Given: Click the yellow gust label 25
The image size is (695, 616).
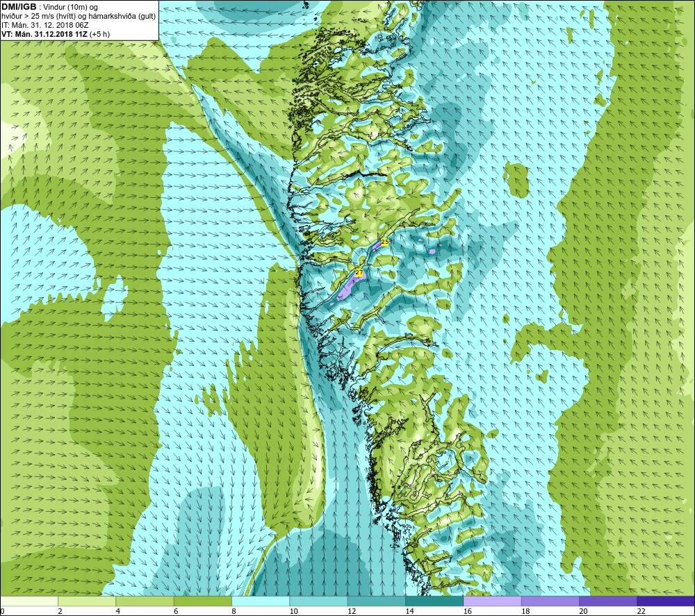Looking at the screenshot, I should [385, 242].
